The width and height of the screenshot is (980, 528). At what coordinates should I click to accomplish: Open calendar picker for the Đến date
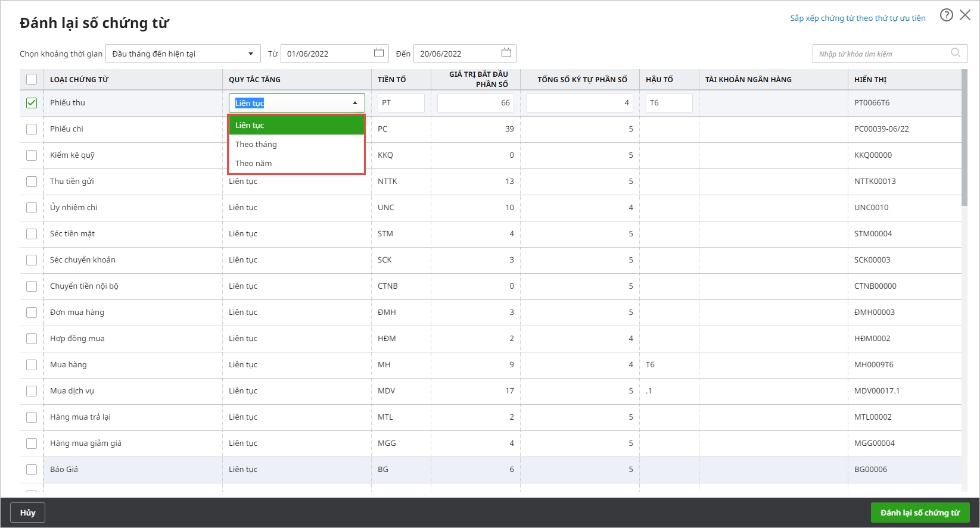[506, 53]
